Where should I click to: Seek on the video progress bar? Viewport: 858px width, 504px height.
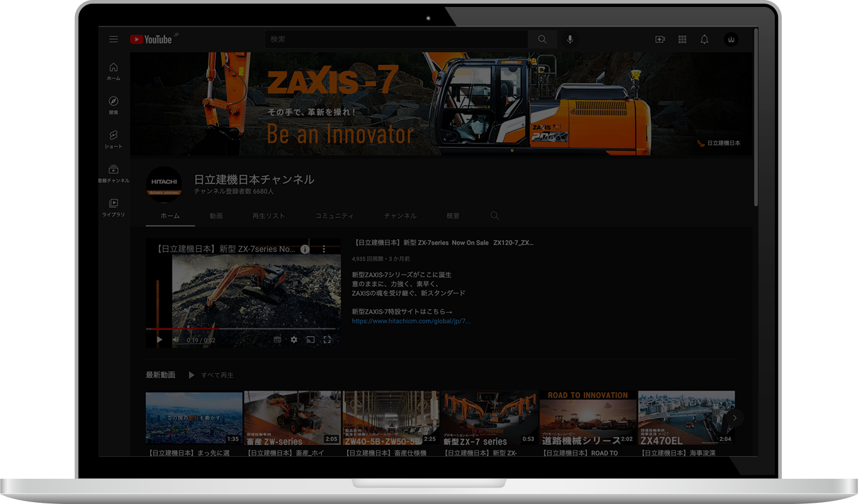[243, 329]
